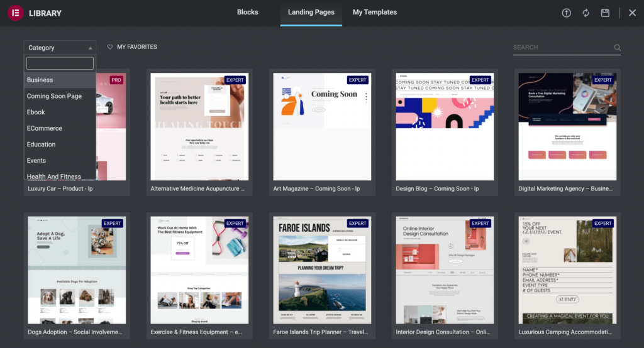Click EXPERT badge on Faroe Islands template
Image resolution: width=644 pixels, height=348 pixels.
tap(357, 223)
